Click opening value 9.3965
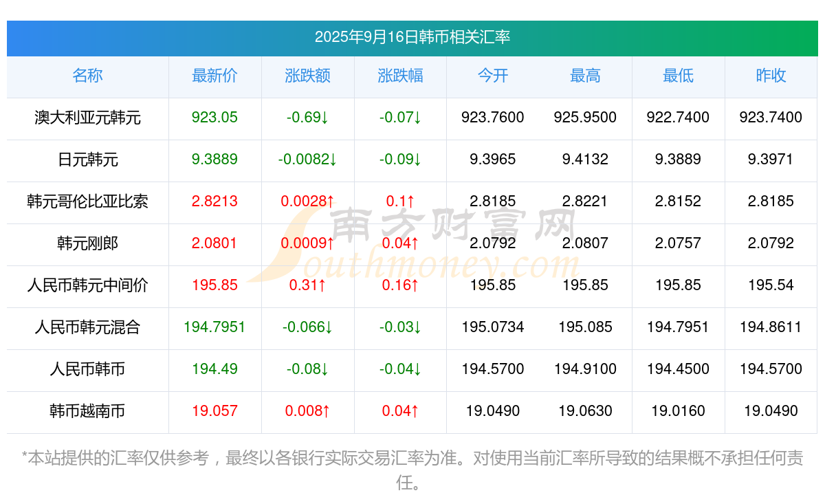 pos(493,160)
